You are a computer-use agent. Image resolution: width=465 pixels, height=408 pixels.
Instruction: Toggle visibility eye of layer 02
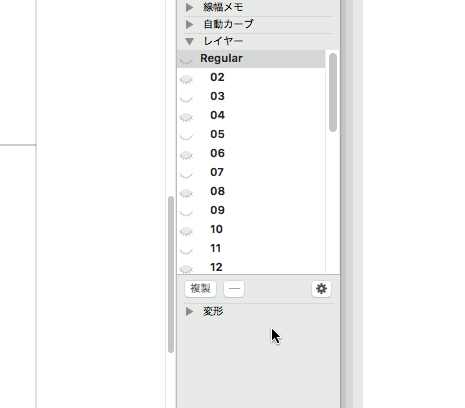coord(186,79)
